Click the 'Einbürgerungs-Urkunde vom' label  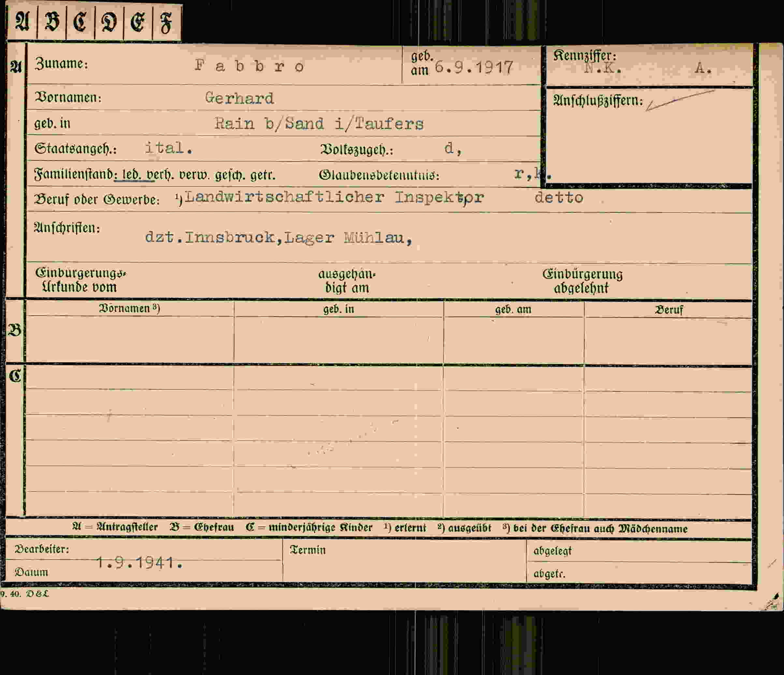[80, 280]
